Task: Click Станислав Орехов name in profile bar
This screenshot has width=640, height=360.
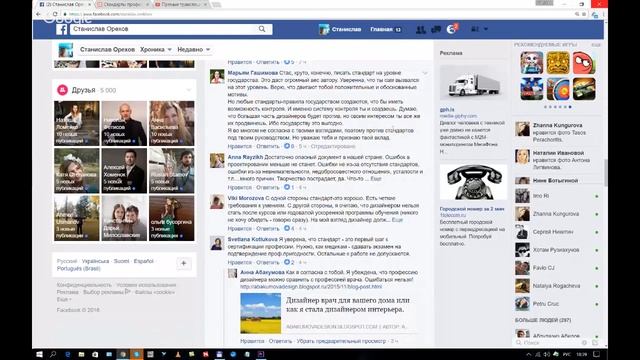Action: coord(107,49)
